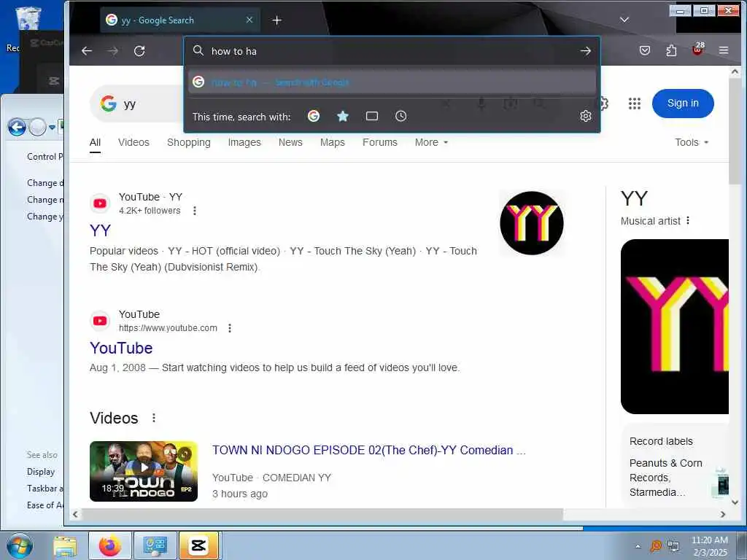Image resolution: width=747 pixels, height=560 pixels.
Task: Open more options for YouTube YY result
Action: [194, 211]
